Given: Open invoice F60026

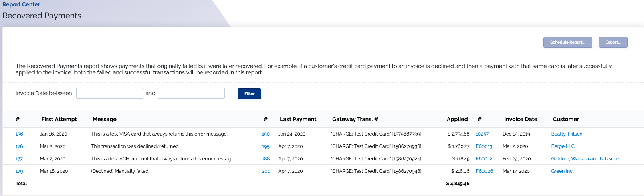Looking at the screenshot, I should [485, 171].
